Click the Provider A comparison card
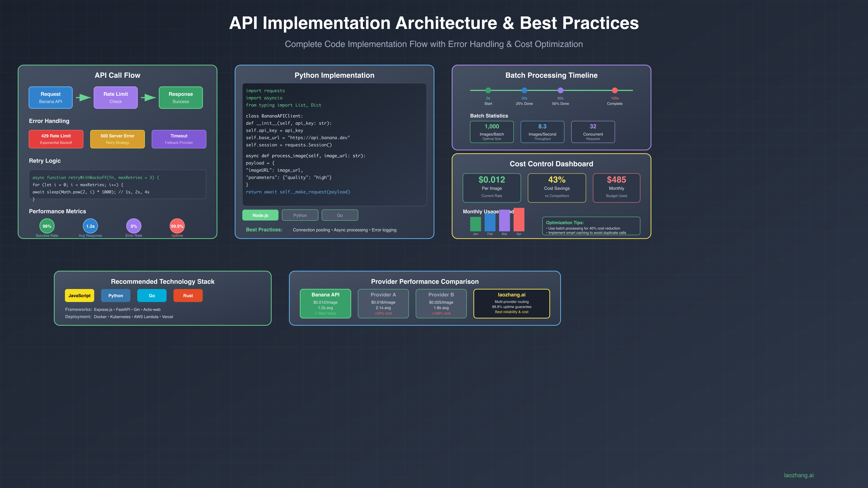The image size is (868, 488). pos(383,303)
